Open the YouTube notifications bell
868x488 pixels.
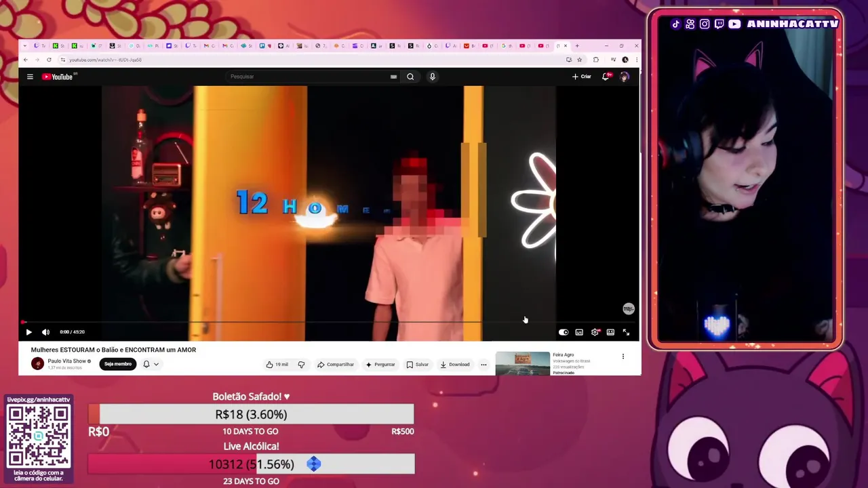pyautogui.click(x=606, y=77)
